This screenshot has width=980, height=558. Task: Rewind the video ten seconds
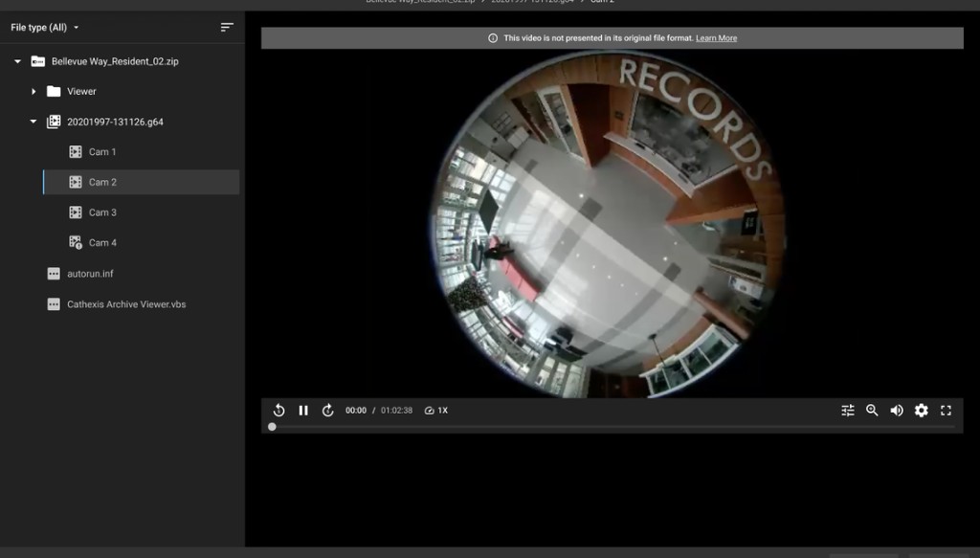pos(278,410)
